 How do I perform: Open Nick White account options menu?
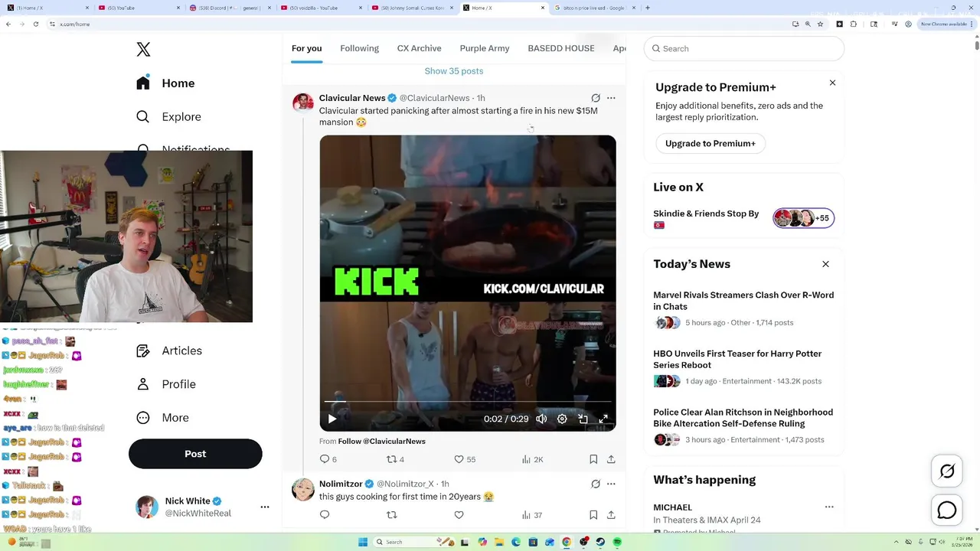coord(265,507)
